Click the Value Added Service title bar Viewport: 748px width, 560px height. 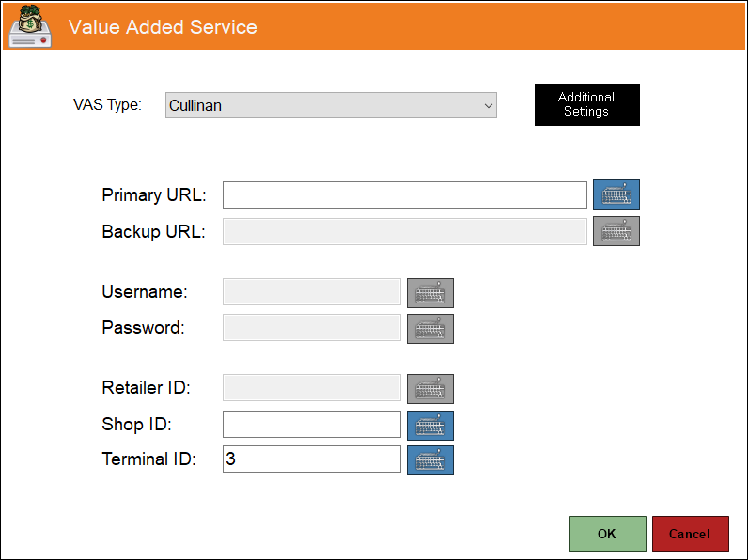374,26
